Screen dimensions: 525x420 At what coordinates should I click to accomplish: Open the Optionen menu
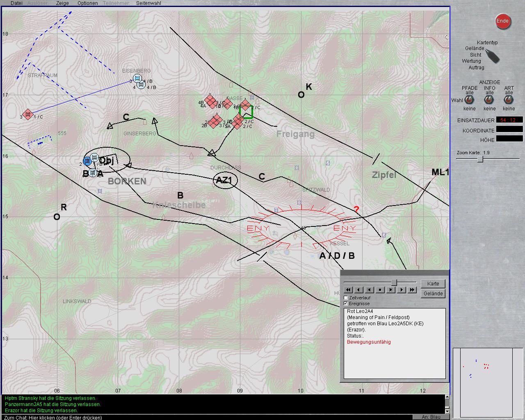(x=87, y=3)
